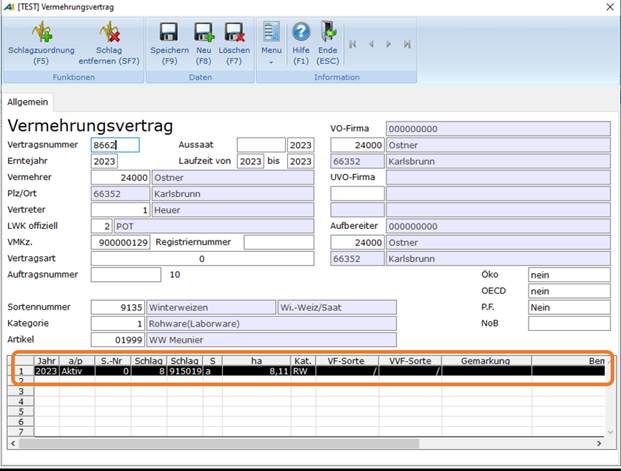Click the Kategorie number field
621x471 pixels.
click(118, 324)
